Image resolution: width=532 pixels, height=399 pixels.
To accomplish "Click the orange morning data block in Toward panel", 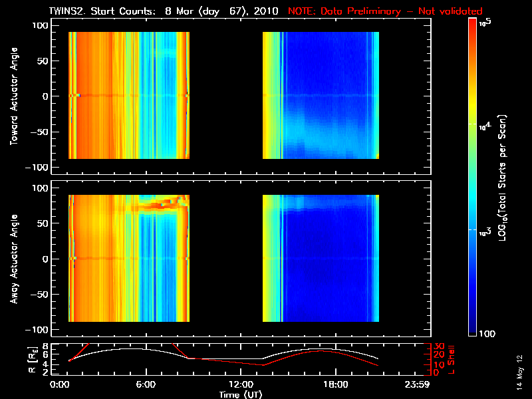I will click(129, 95).
